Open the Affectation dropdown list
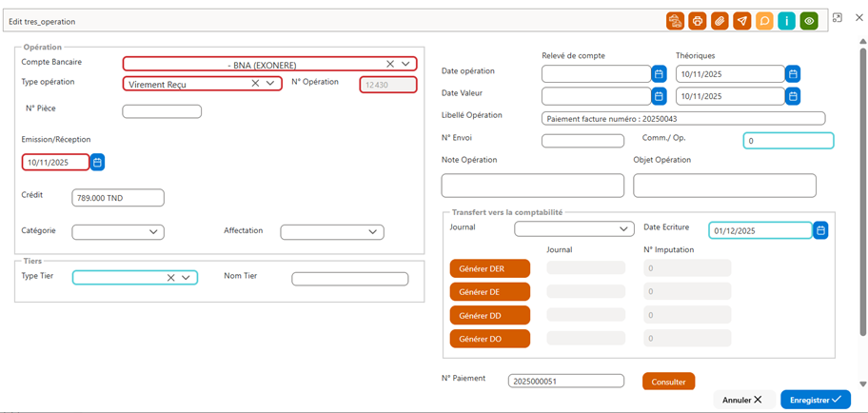 pyautogui.click(x=372, y=232)
